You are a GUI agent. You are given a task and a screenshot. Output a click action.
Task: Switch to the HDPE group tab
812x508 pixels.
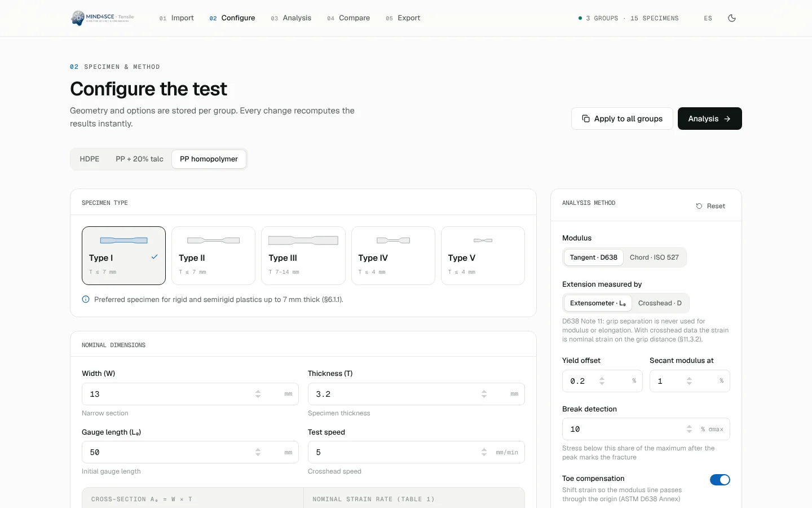click(x=90, y=159)
